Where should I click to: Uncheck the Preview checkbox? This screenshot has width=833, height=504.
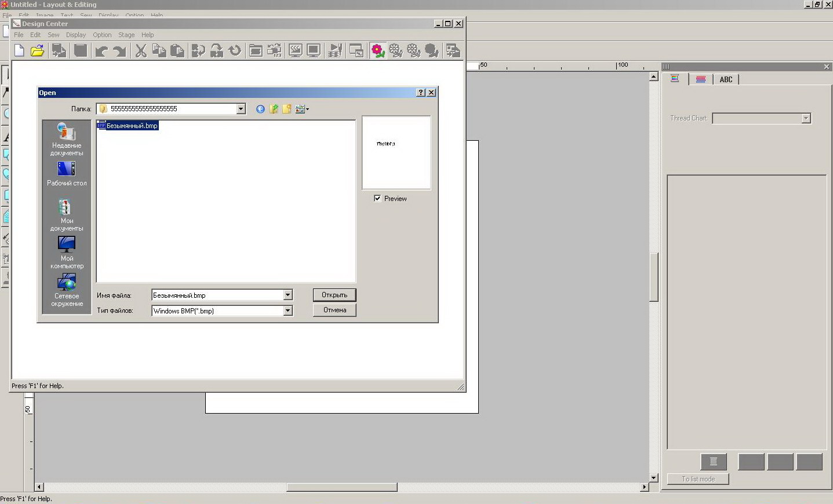[377, 198]
